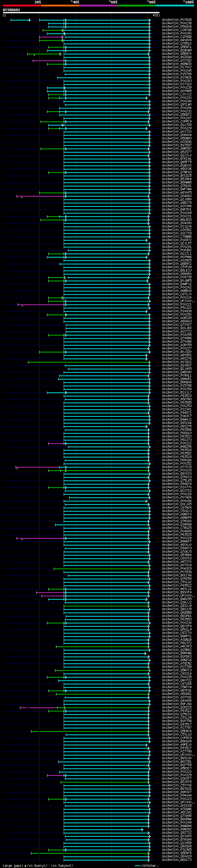The width and height of the screenshot is (197, 868).
Task: Click the query end position 431
Action: 155,15
